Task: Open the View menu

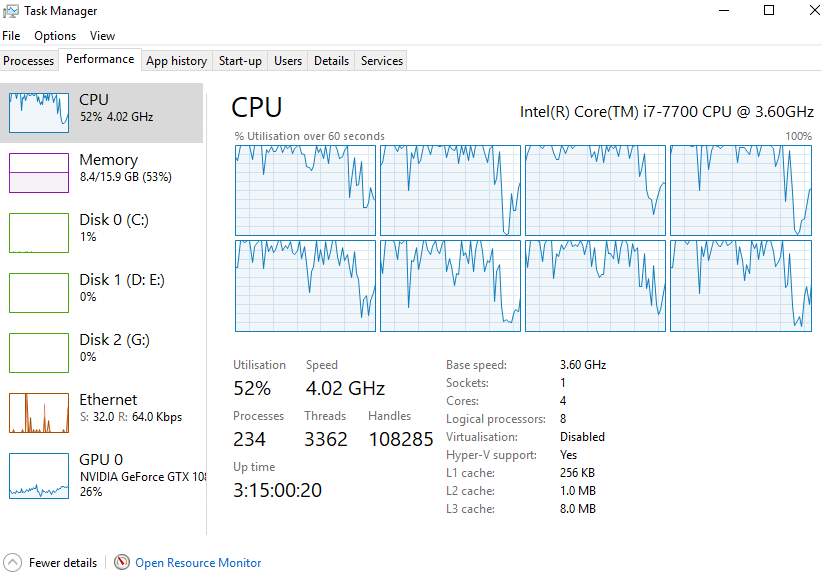Action: [x=102, y=36]
